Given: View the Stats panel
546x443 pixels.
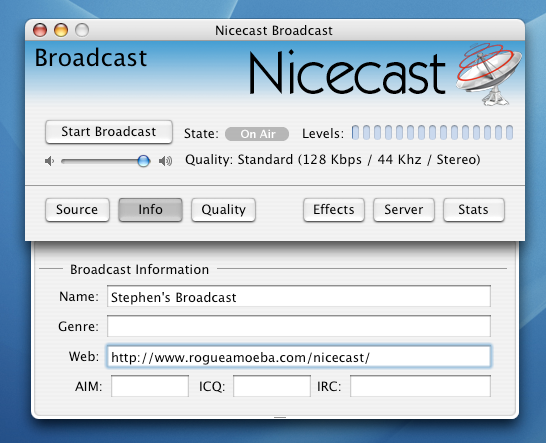Looking at the screenshot, I should pyautogui.click(x=474, y=210).
